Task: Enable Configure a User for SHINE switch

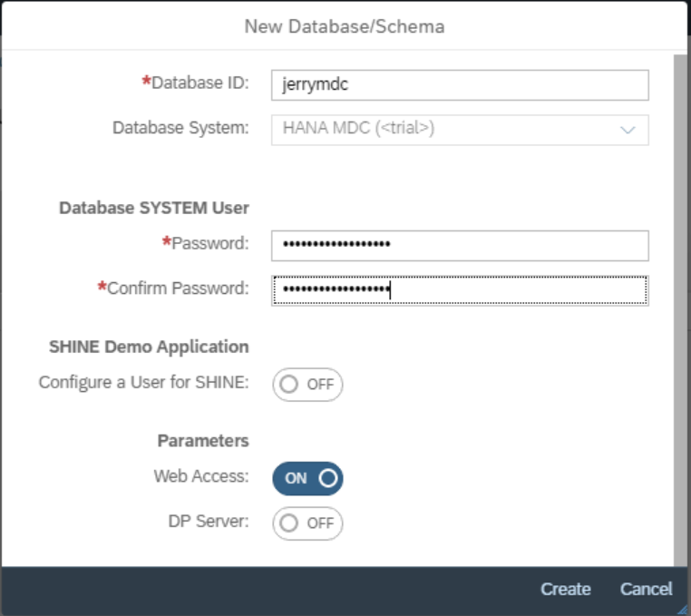Action: [307, 385]
